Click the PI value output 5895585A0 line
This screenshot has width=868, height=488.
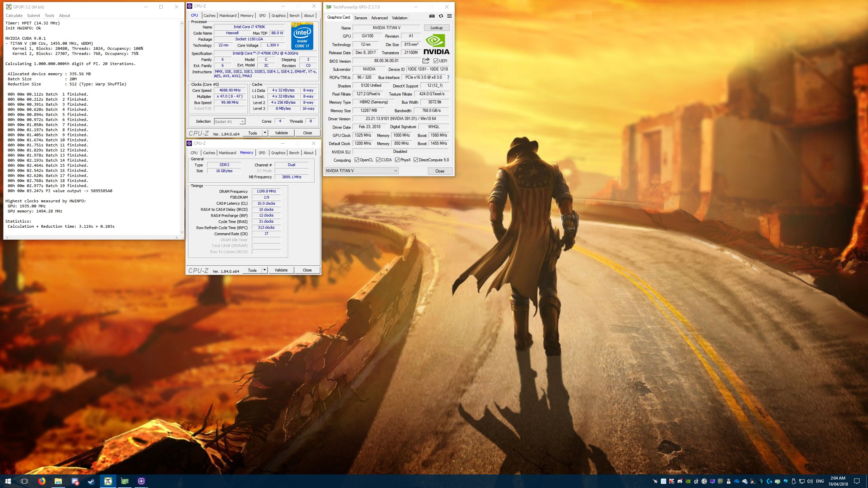60,191
